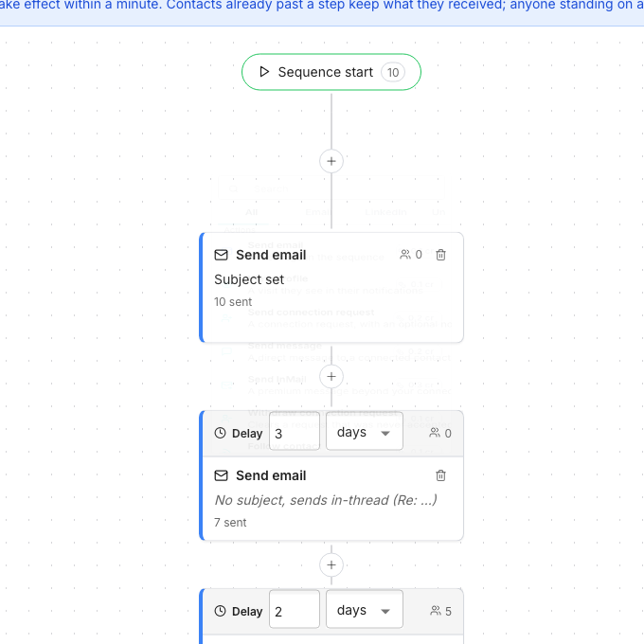
Task: Click the play icon in Sequence start
Action: pyautogui.click(x=264, y=72)
